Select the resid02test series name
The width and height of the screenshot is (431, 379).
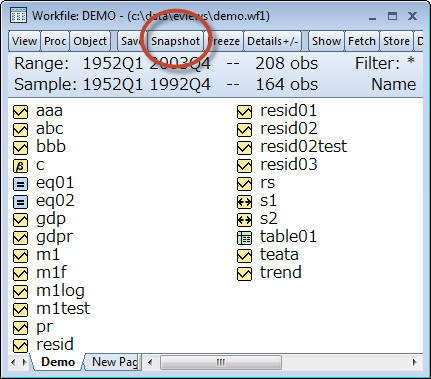pos(304,147)
